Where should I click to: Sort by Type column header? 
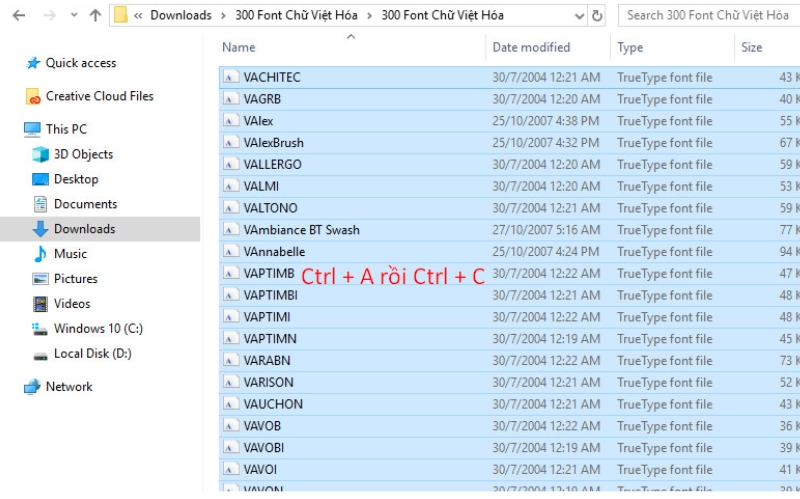(x=630, y=47)
